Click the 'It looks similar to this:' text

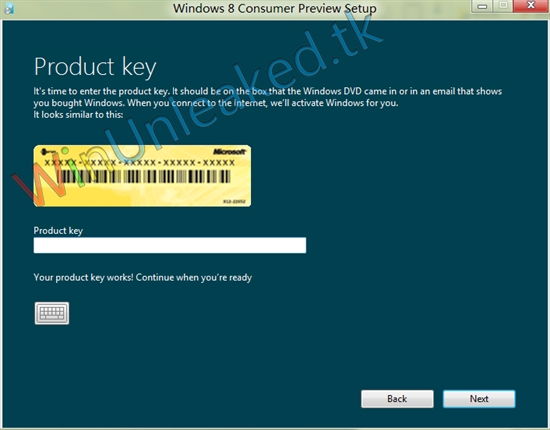(78, 115)
